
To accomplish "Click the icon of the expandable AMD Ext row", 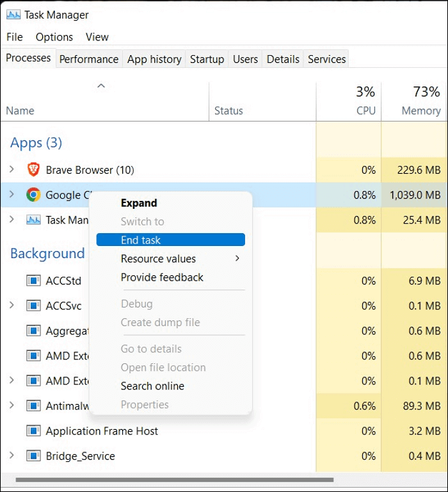I will pos(33,381).
